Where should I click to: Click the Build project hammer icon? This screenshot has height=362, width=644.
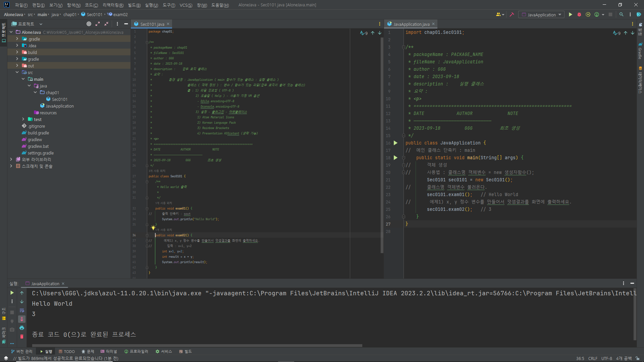[512, 14]
